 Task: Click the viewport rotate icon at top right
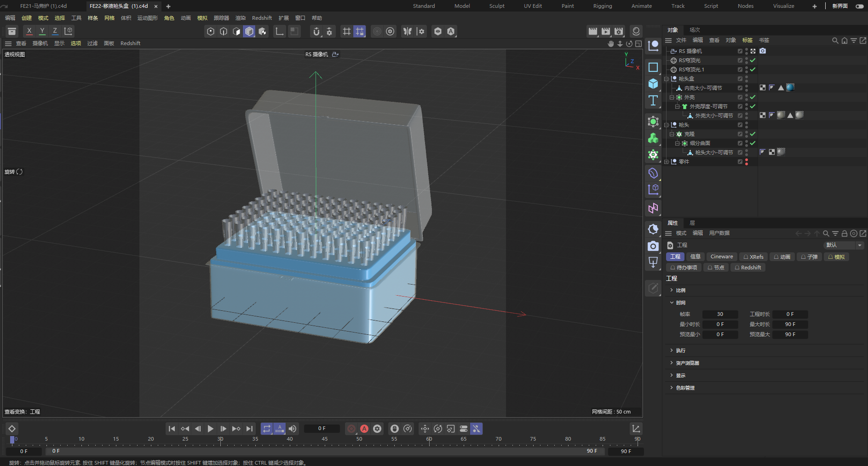tap(629, 44)
